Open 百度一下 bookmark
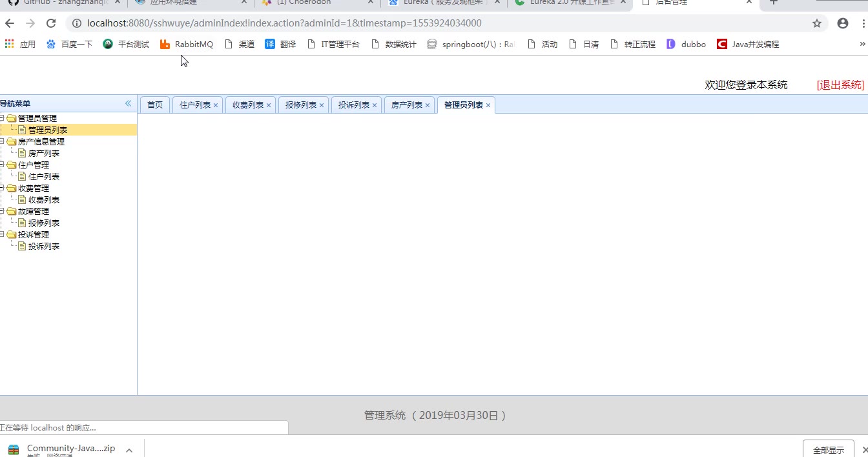This screenshot has width=868, height=457. tap(69, 44)
